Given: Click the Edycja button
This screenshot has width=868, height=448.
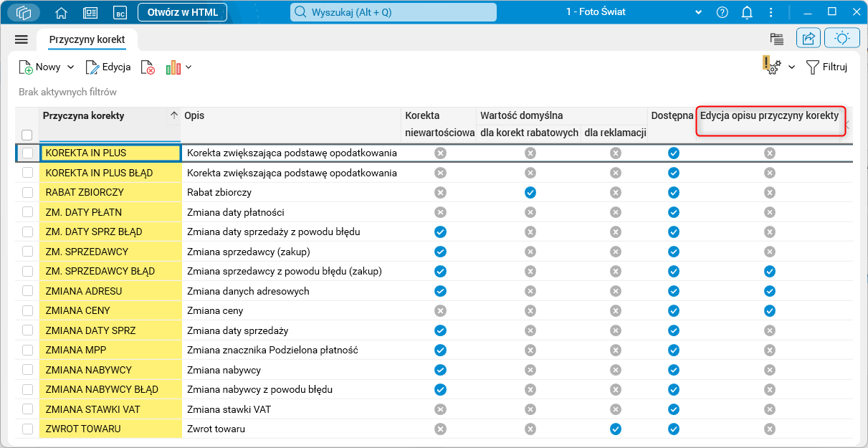Looking at the screenshot, I should [108, 67].
